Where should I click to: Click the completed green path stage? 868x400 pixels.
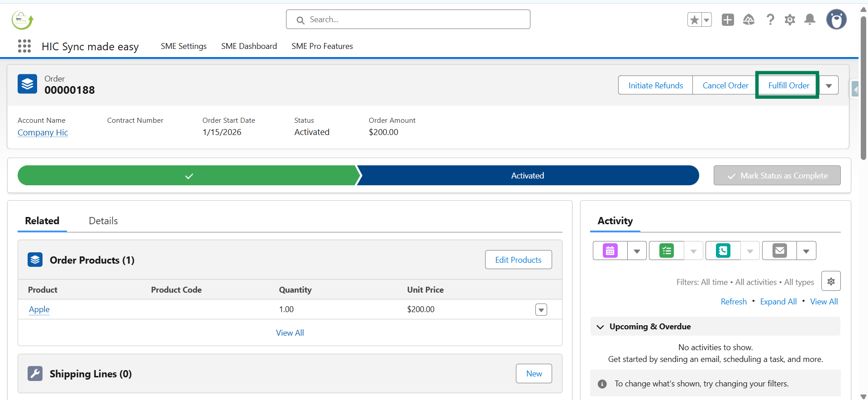coord(189,175)
